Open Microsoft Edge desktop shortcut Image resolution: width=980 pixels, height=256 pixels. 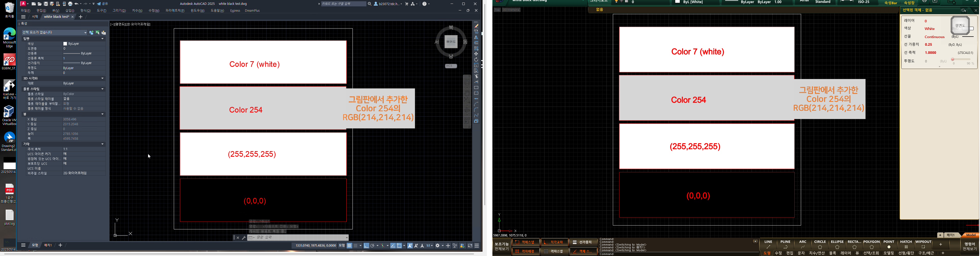click(9, 38)
